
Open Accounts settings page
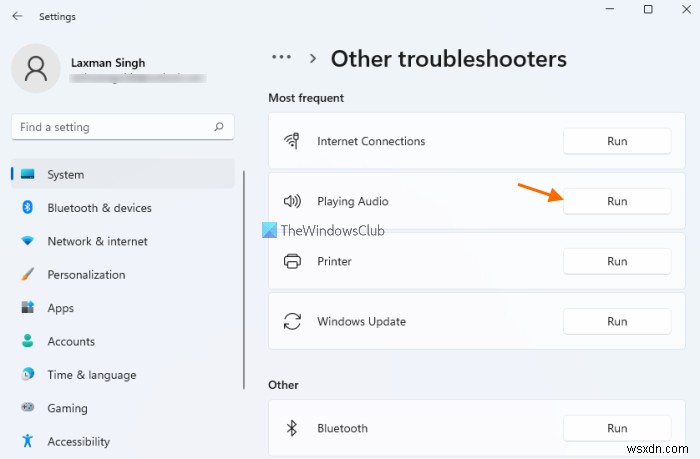[x=72, y=341]
